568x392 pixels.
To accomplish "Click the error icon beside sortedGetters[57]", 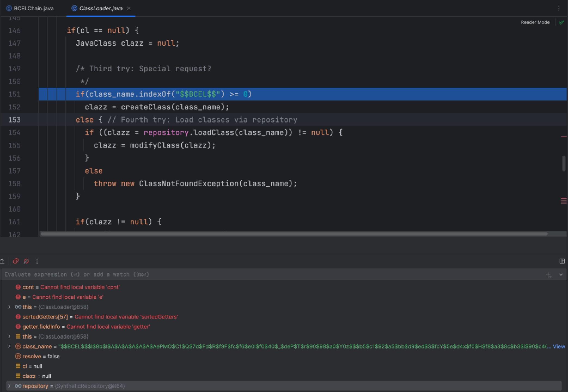I will point(18,317).
